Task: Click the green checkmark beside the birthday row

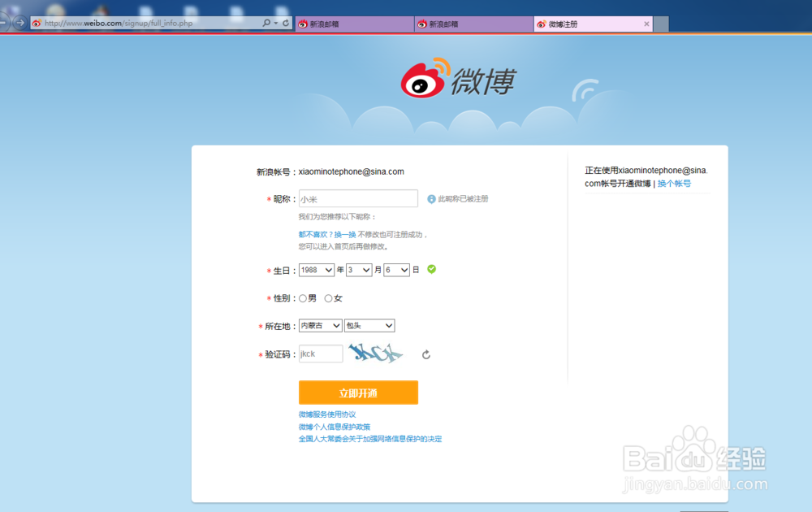Action: pos(430,269)
